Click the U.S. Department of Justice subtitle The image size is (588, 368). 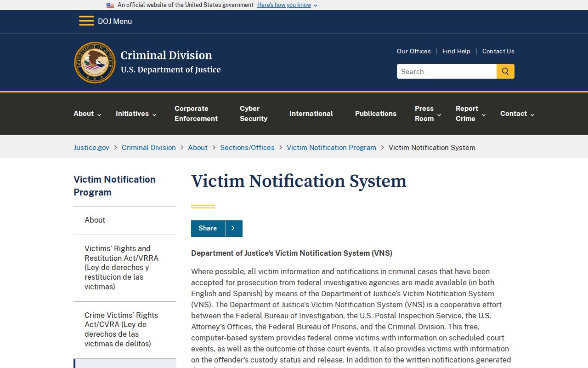(x=171, y=70)
